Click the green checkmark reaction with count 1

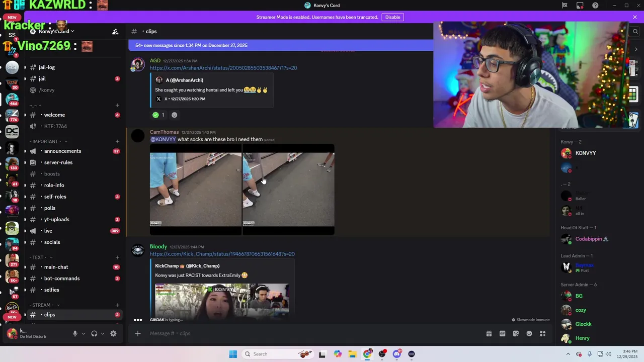tap(158, 115)
